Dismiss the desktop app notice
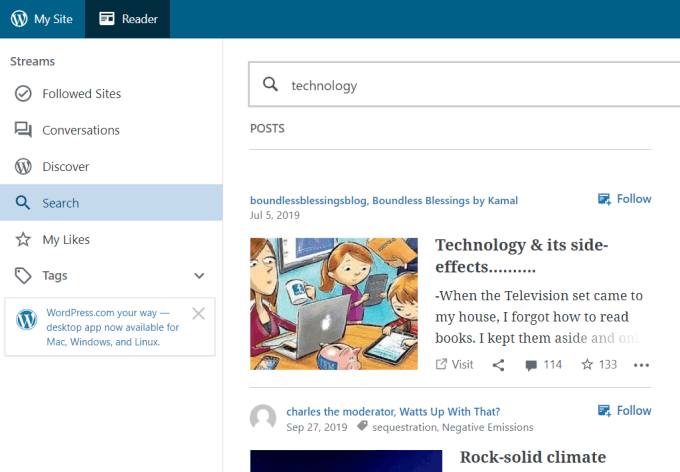The height and width of the screenshot is (472, 680). click(x=198, y=314)
